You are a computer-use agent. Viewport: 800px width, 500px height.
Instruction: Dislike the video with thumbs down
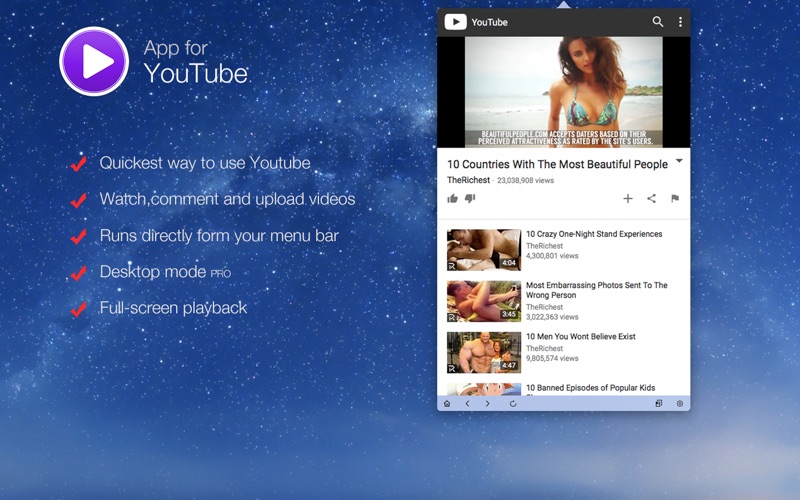click(x=470, y=198)
